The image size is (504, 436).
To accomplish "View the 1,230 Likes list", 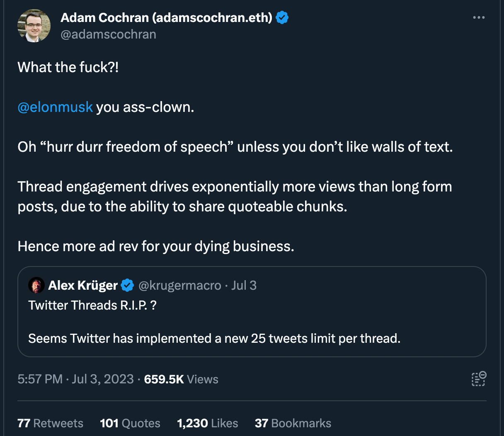I will tap(207, 423).
